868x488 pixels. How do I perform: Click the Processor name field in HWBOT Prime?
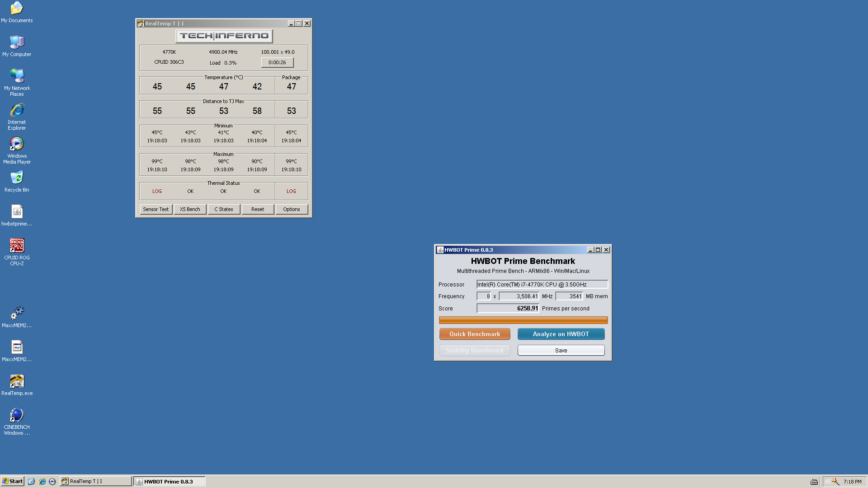[542, 284]
